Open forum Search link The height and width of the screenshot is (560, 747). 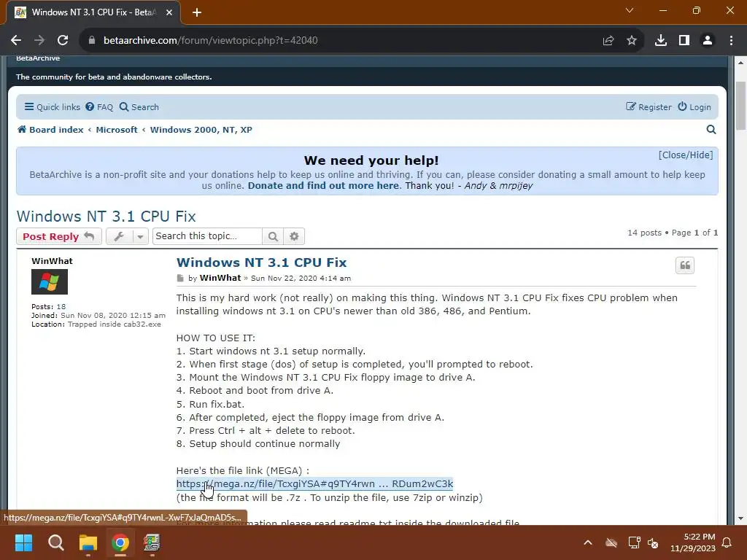(139, 107)
